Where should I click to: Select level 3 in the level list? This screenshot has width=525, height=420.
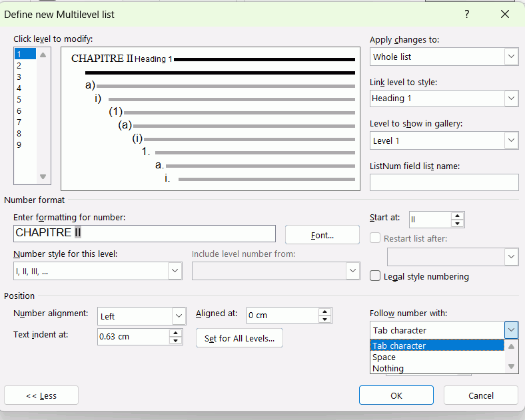click(x=19, y=77)
